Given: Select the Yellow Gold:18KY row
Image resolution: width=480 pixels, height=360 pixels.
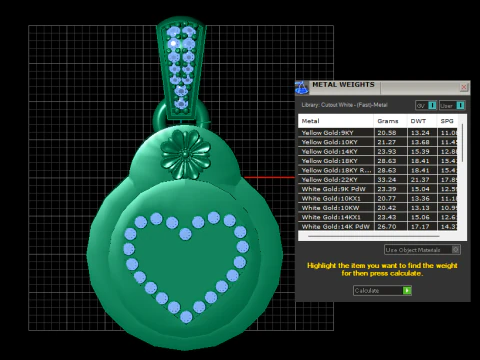Looking at the screenshot, I should 378,161.
